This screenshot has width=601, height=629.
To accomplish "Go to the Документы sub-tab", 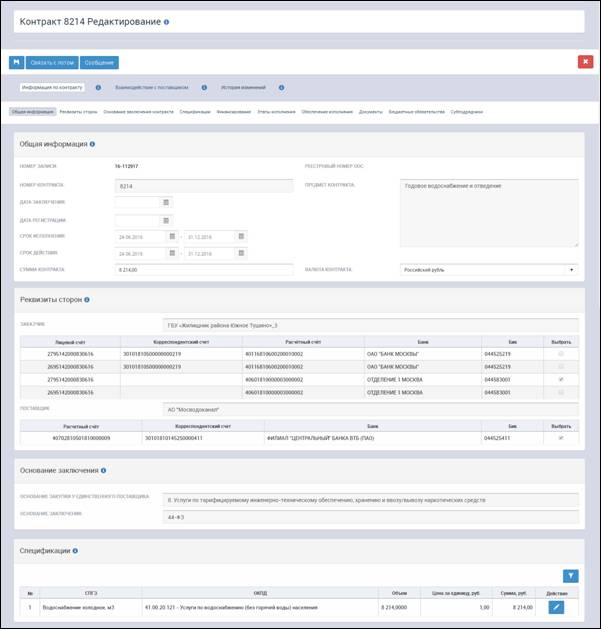I will 370,112.
